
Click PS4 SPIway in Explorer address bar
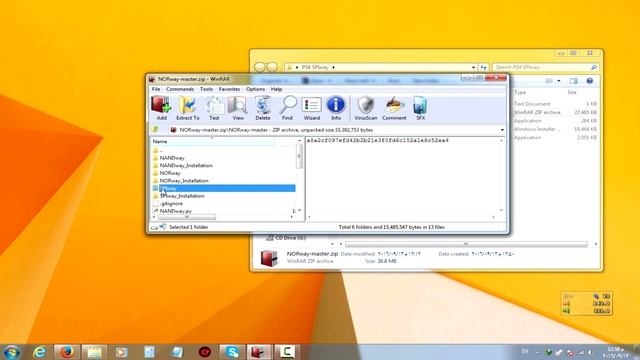(x=315, y=67)
